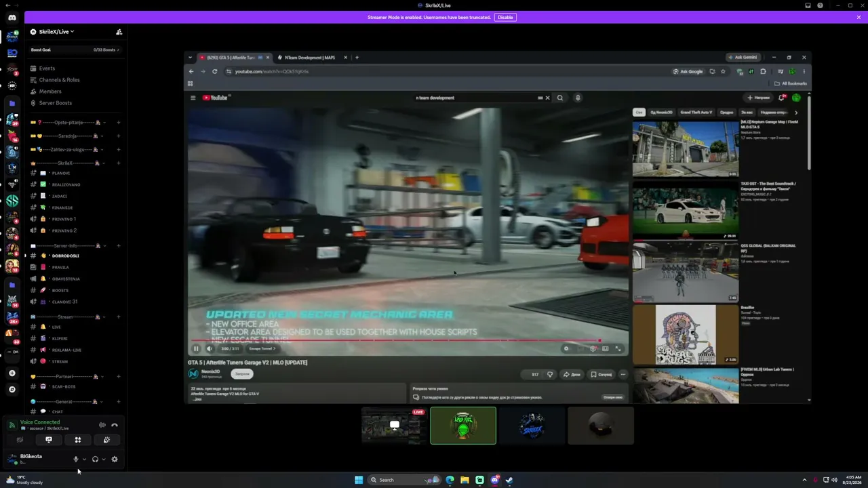This screenshot has width=868, height=488.
Task: Open the Boost Goal bar
Action: point(75,49)
